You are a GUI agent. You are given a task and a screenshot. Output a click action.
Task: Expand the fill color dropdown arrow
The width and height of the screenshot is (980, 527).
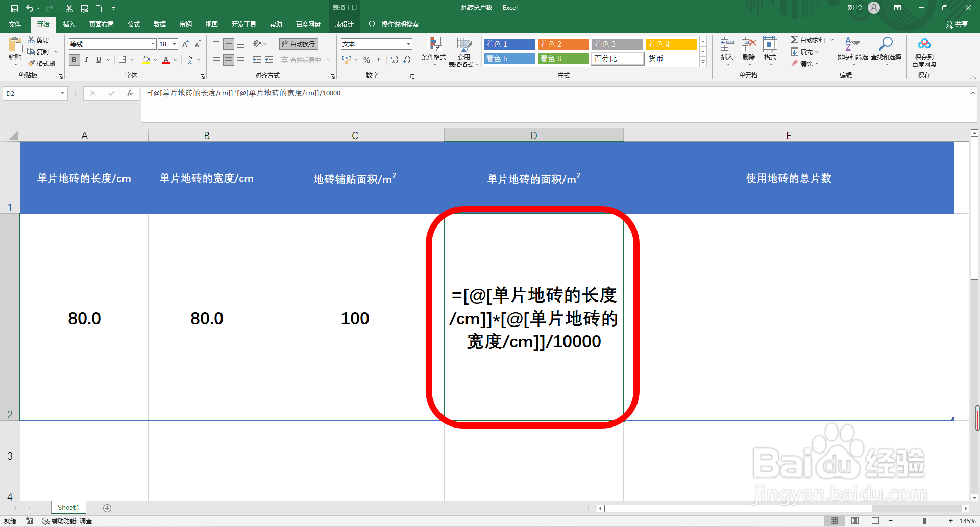pos(155,60)
